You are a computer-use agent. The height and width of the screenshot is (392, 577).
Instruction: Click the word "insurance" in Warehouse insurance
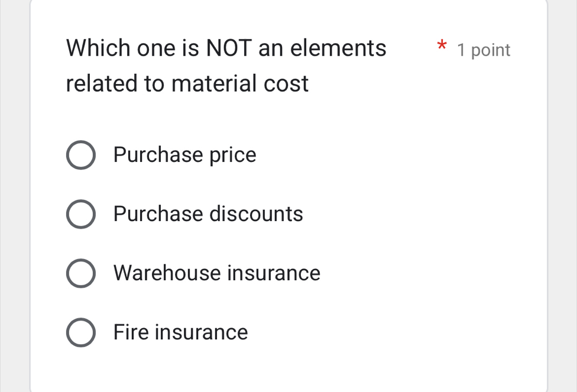(274, 273)
